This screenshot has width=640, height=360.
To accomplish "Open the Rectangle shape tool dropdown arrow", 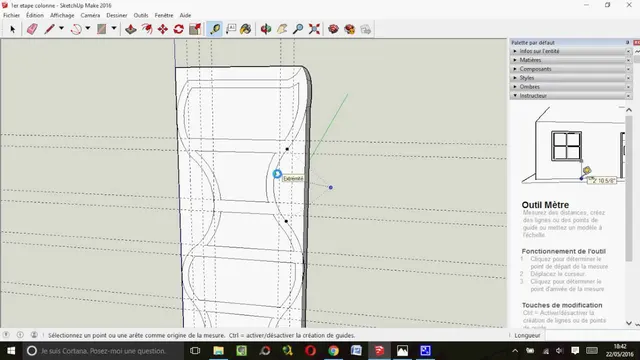I will pyautogui.click(x=114, y=29).
